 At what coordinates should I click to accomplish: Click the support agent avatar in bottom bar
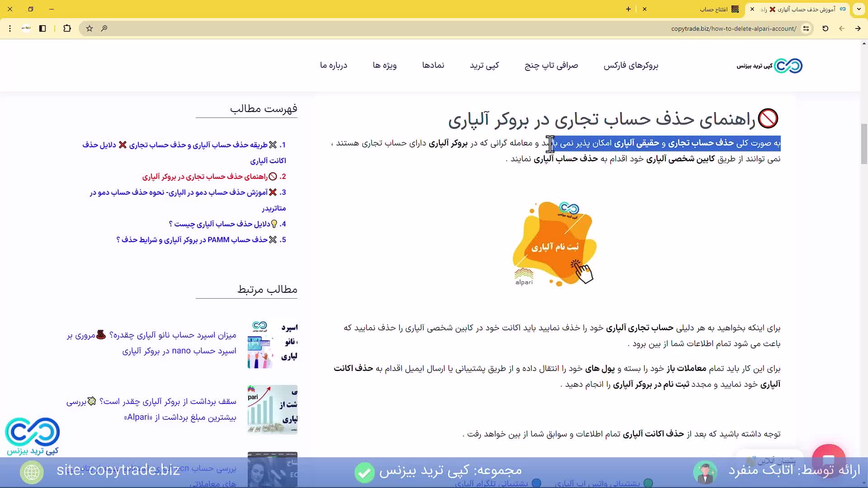[704, 472]
